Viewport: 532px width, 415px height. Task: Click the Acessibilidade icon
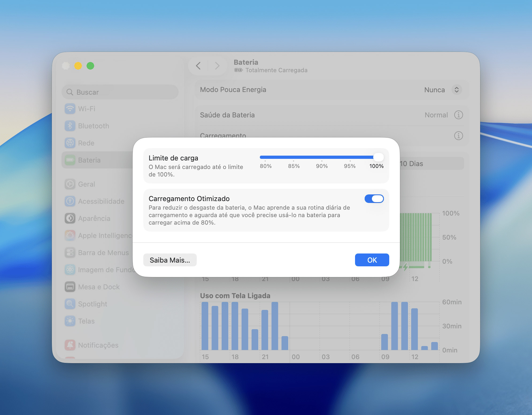point(70,201)
